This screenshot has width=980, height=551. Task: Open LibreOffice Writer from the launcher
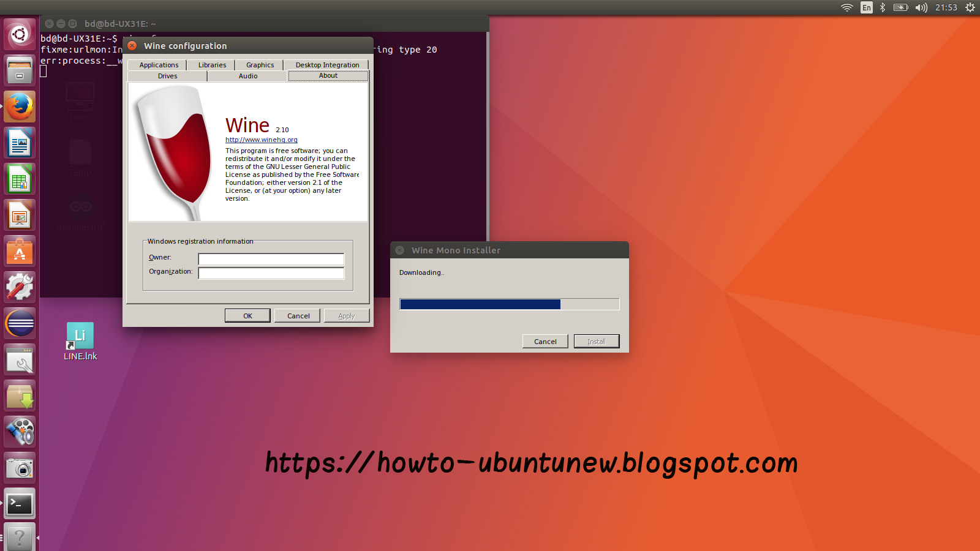(x=20, y=143)
